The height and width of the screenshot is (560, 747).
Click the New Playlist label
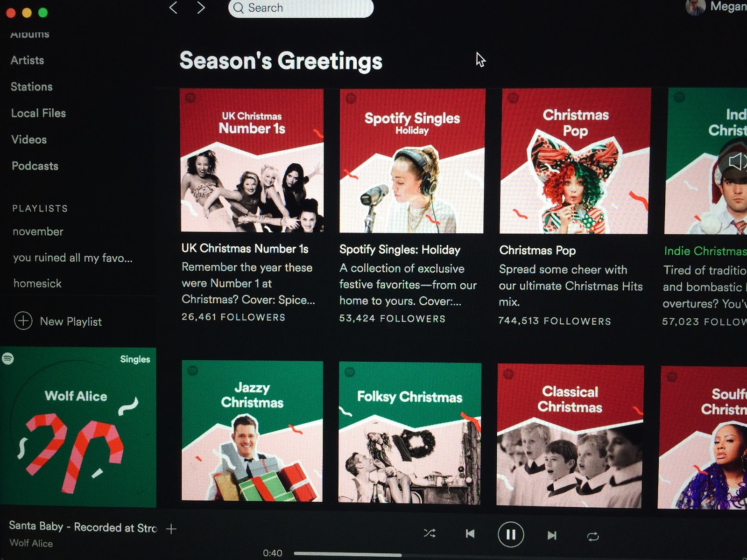(x=71, y=322)
